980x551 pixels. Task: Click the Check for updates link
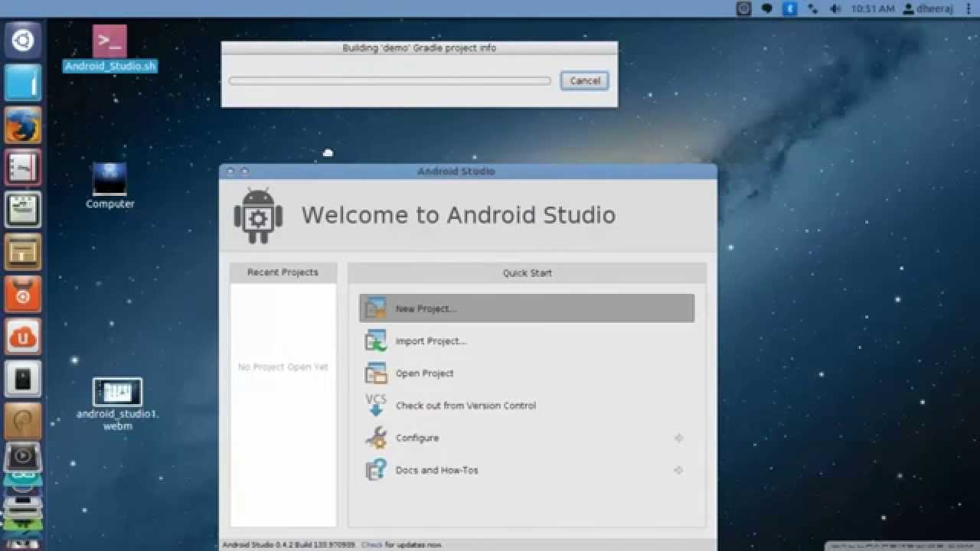point(372,545)
